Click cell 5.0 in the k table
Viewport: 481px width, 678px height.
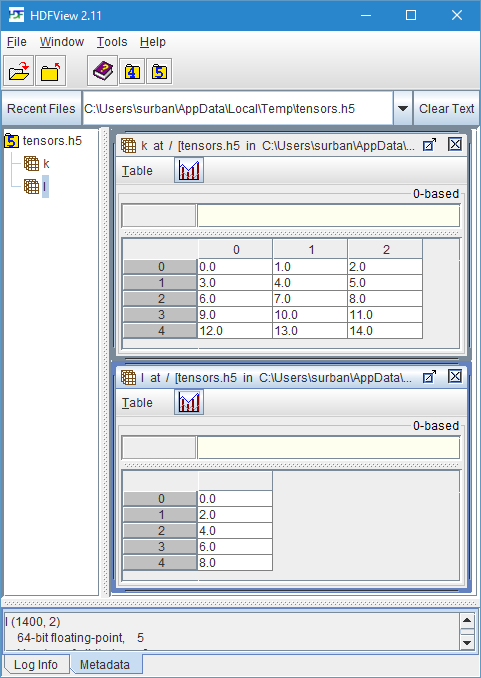[x=385, y=283]
